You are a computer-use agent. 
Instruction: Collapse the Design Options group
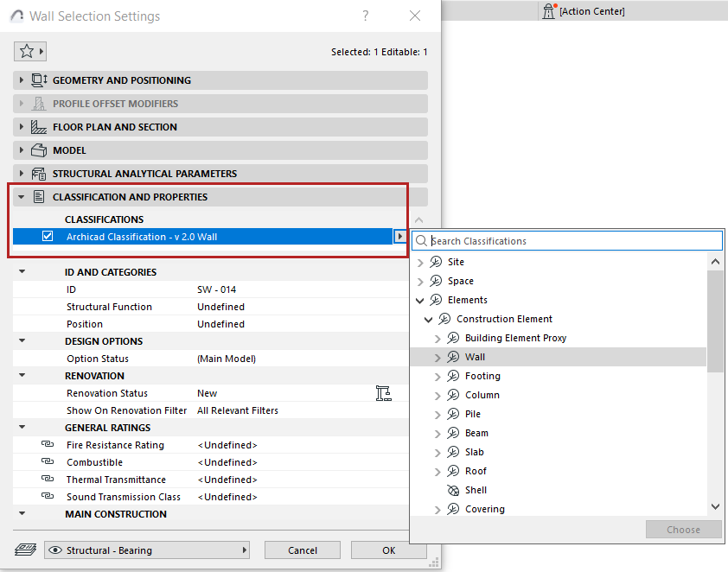pyautogui.click(x=22, y=341)
